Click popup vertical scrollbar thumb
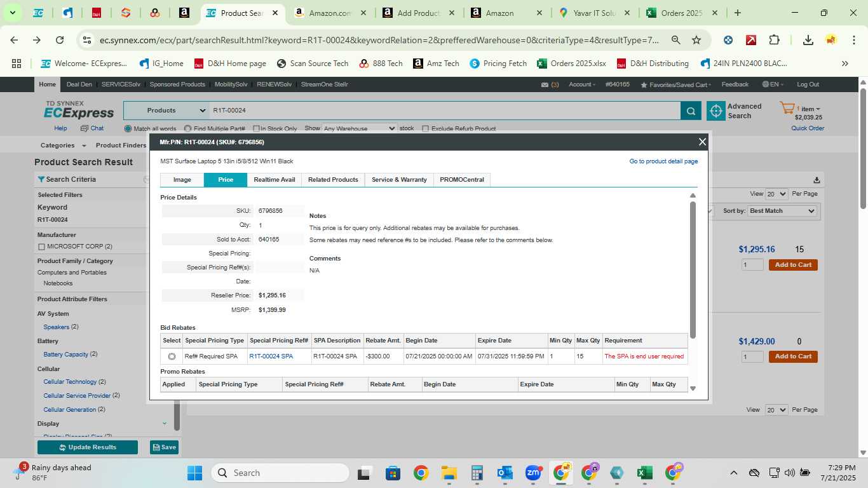868x488 pixels. [693, 270]
